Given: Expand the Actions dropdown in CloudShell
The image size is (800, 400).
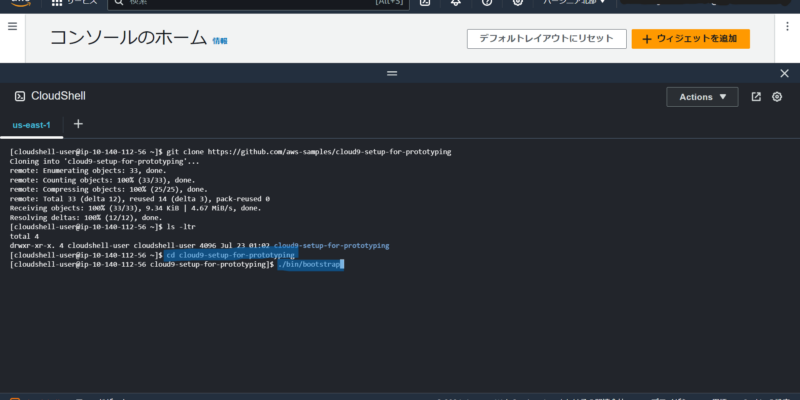Looking at the screenshot, I should (702, 97).
